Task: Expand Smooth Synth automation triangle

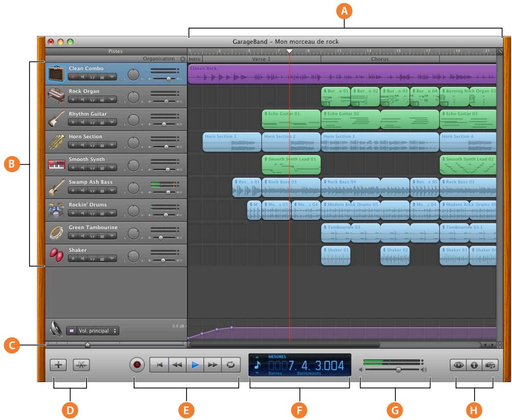Action: (x=112, y=168)
